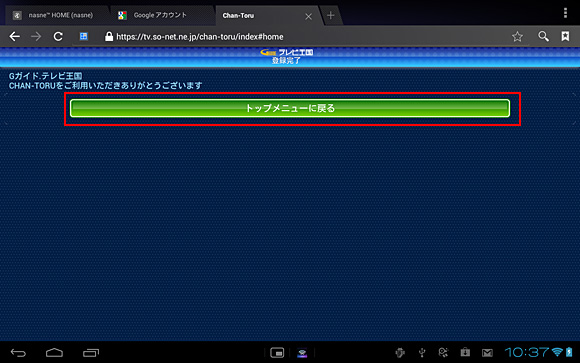
Task: Click the 10:37 system clock
Action: coord(527,352)
